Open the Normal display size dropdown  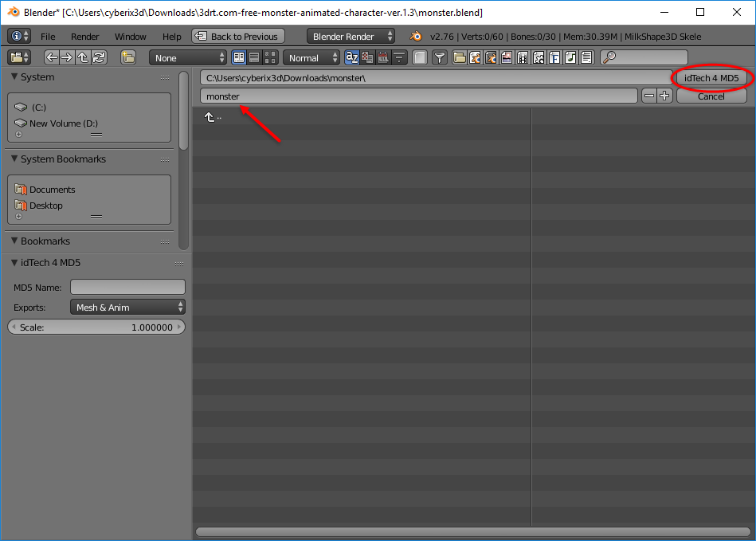coord(311,58)
